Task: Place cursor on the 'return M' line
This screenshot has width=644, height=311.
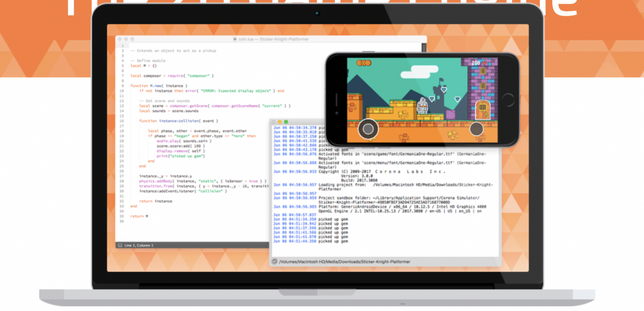Action: click(x=139, y=216)
